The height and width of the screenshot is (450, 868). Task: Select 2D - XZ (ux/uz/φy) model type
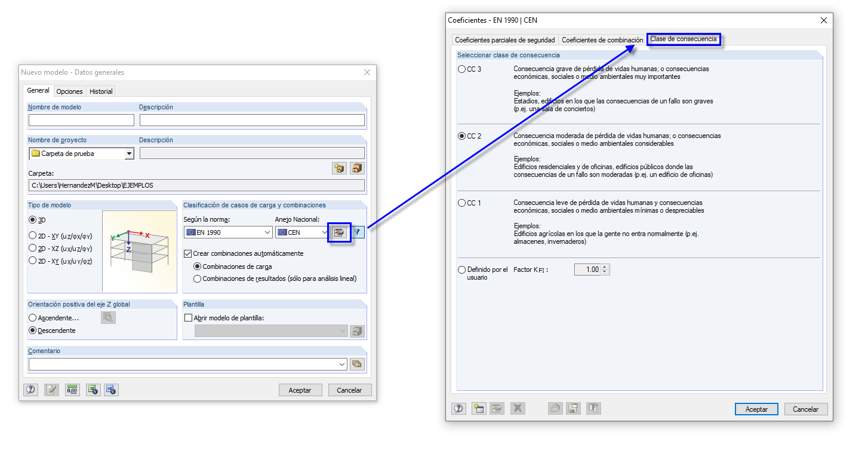click(33, 248)
